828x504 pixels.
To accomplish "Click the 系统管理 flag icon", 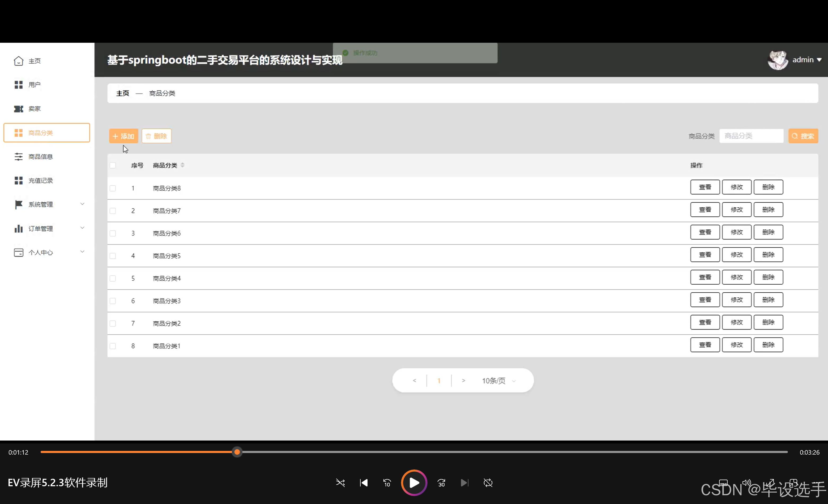I will [x=19, y=204].
